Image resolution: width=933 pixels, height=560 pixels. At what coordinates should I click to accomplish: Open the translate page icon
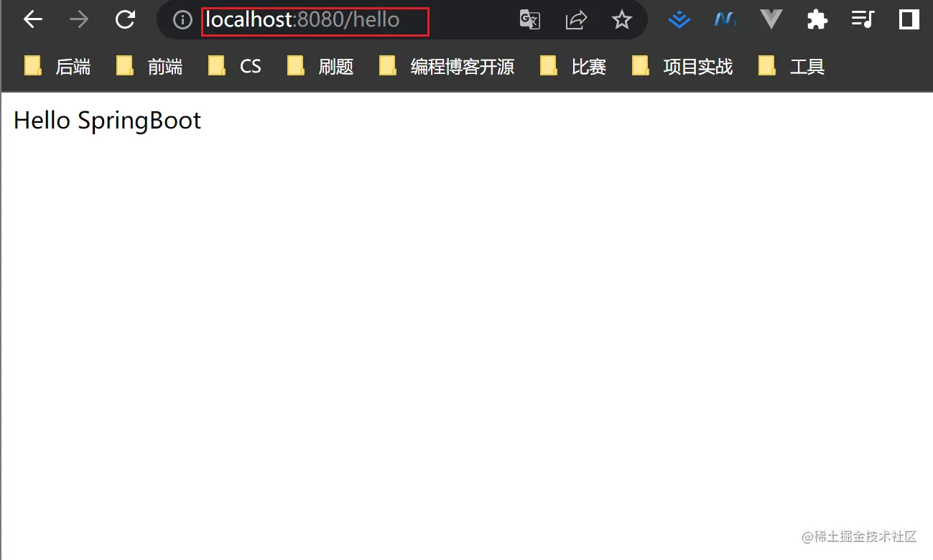tap(529, 20)
